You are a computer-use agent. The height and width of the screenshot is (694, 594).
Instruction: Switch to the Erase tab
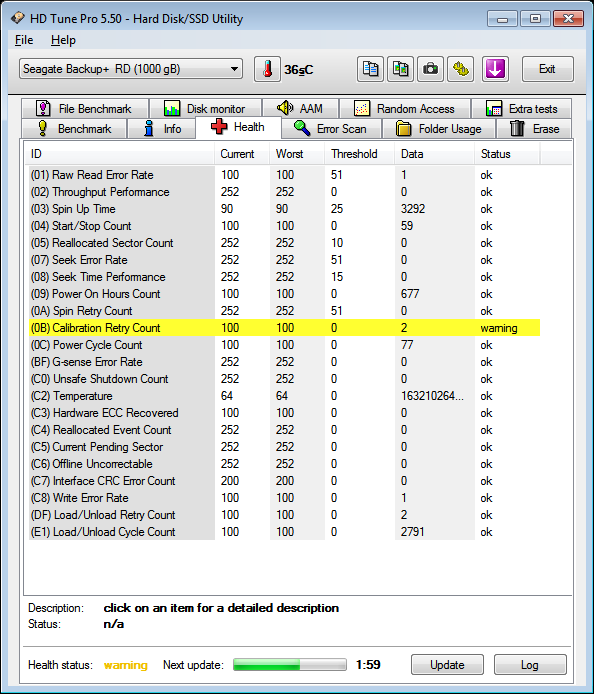534,129
